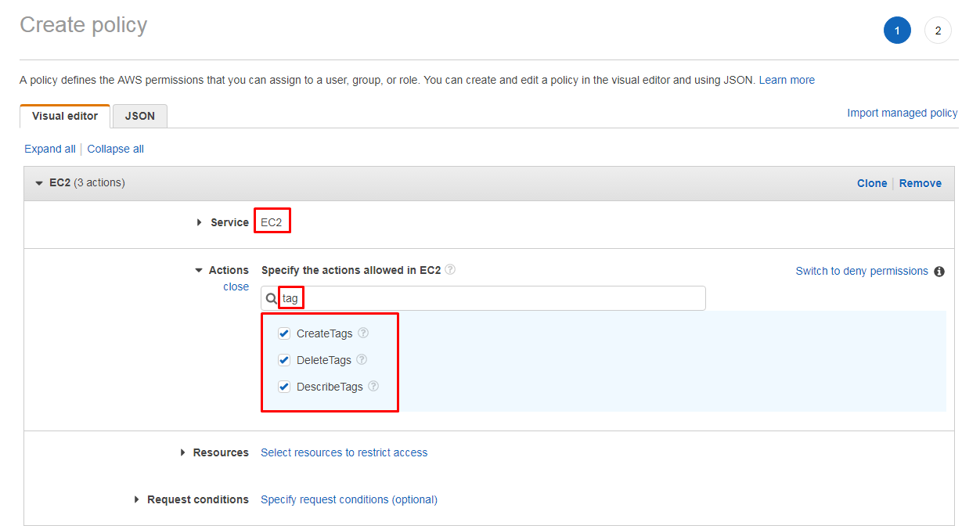Click Switch to deny permissions link
Viewport: 980px width, 526px height.
coord(862,271)
